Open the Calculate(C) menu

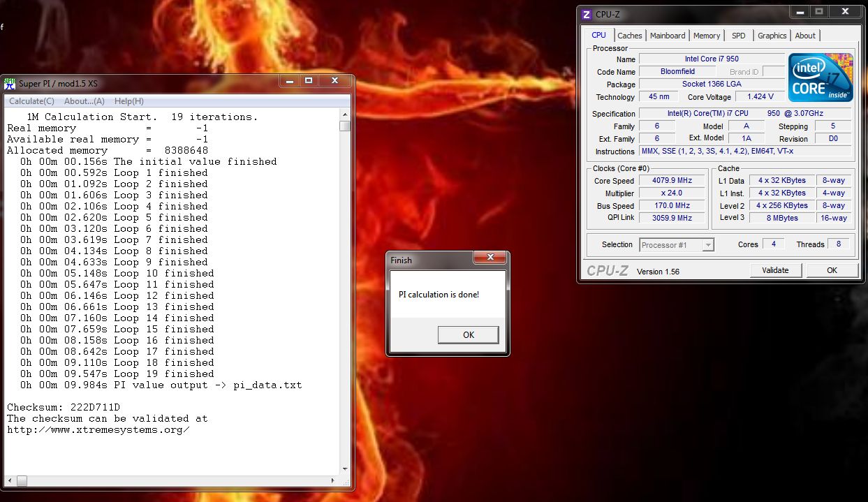(31, 101)
